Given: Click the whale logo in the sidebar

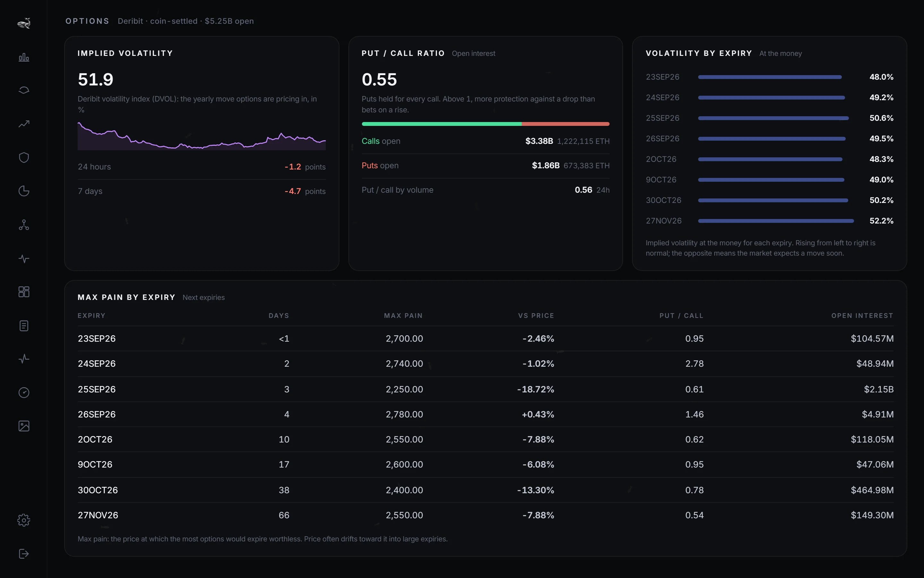Looking at the screenshot, I should coord(24,23).
